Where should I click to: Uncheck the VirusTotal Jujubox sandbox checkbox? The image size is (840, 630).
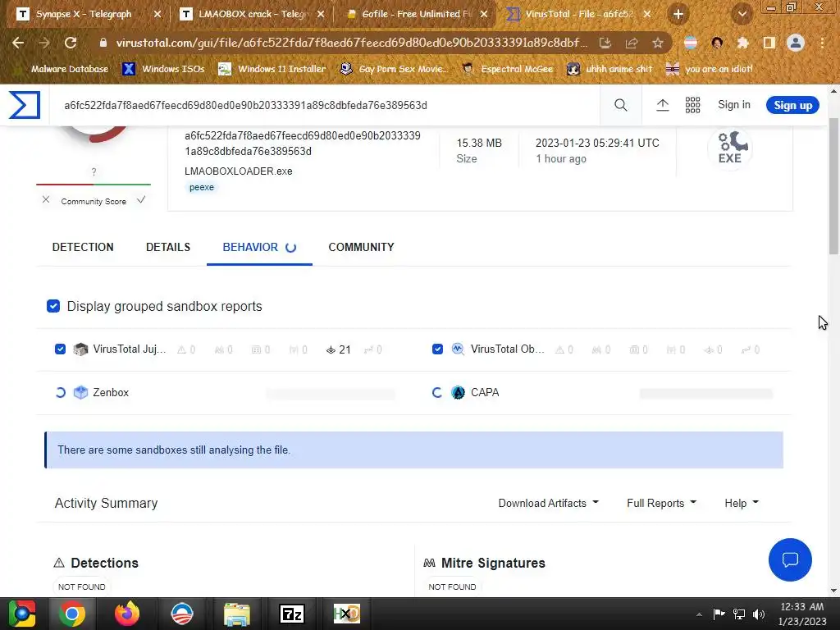(60, 349)
